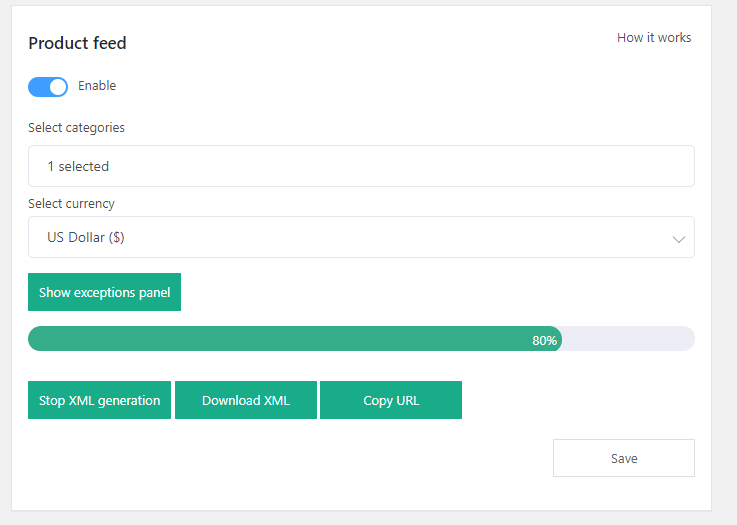Expand the US Dollar currency dropdown
The image size is (737, 525).
[360, 238]
